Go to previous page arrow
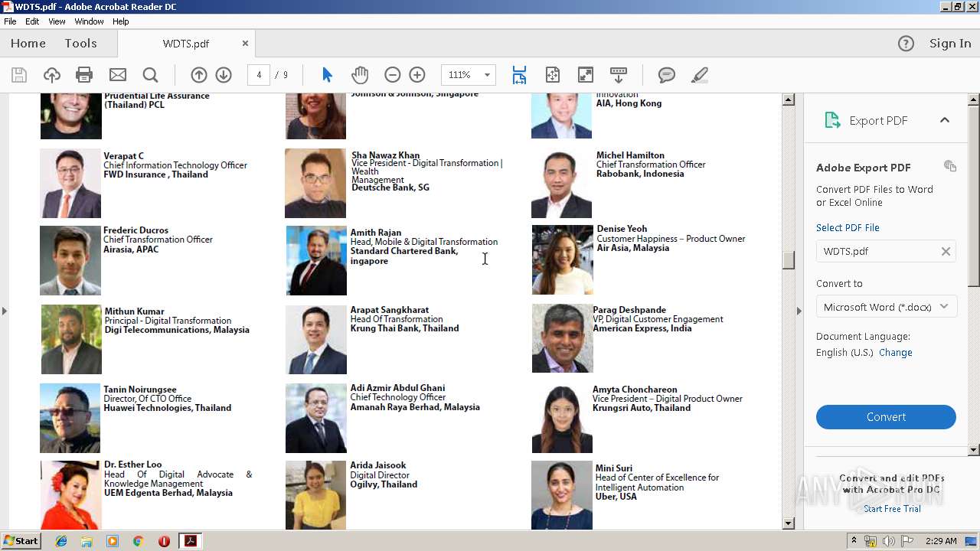The image size is (980, 551). click(x=199, y=75)
